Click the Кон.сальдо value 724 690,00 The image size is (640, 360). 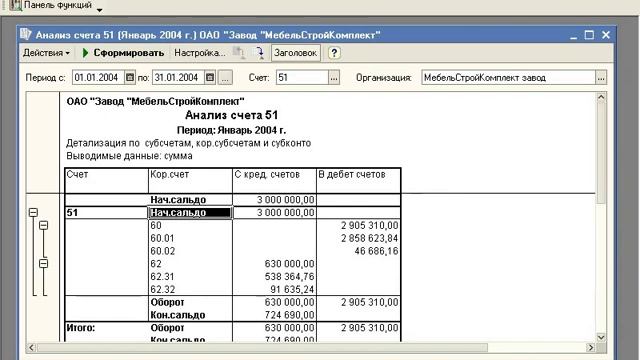point(289,315)
